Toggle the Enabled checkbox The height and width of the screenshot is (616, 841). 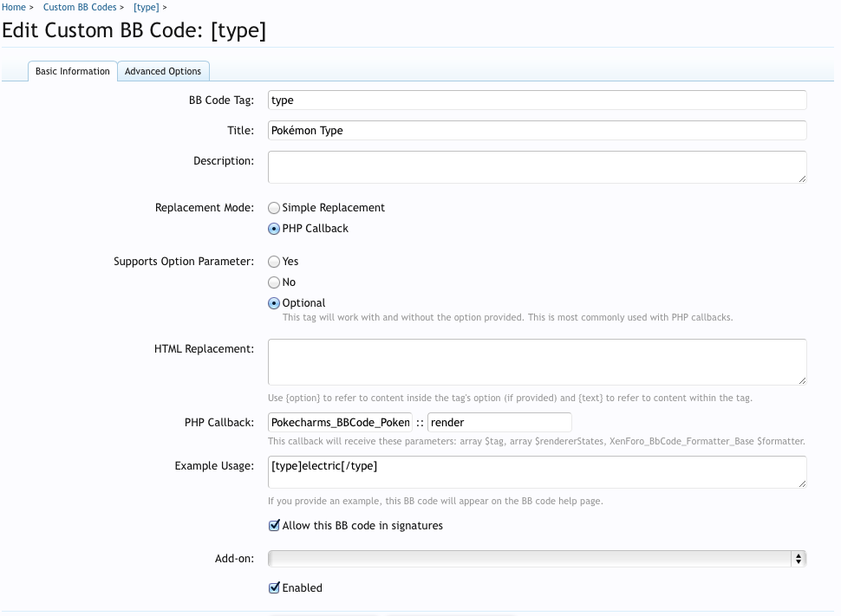[x=275, y=588]
